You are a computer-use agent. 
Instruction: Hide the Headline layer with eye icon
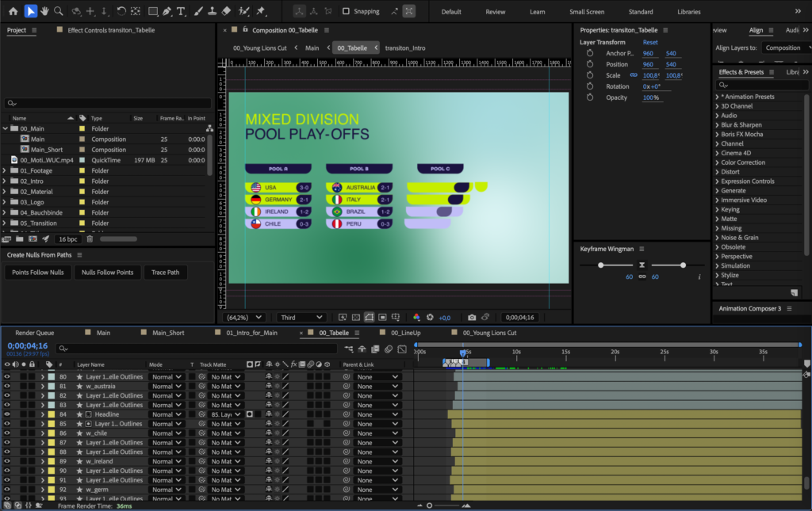[x=7, y=414]
